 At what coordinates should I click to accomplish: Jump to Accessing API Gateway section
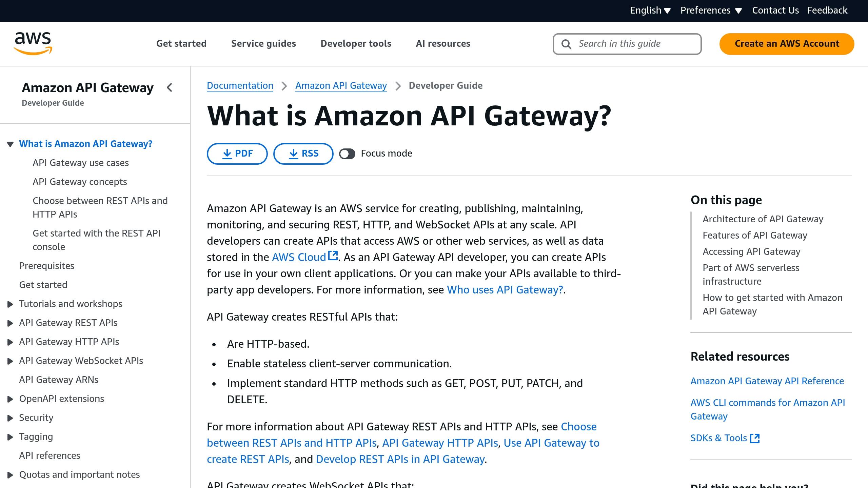click(x=751, y=252)
